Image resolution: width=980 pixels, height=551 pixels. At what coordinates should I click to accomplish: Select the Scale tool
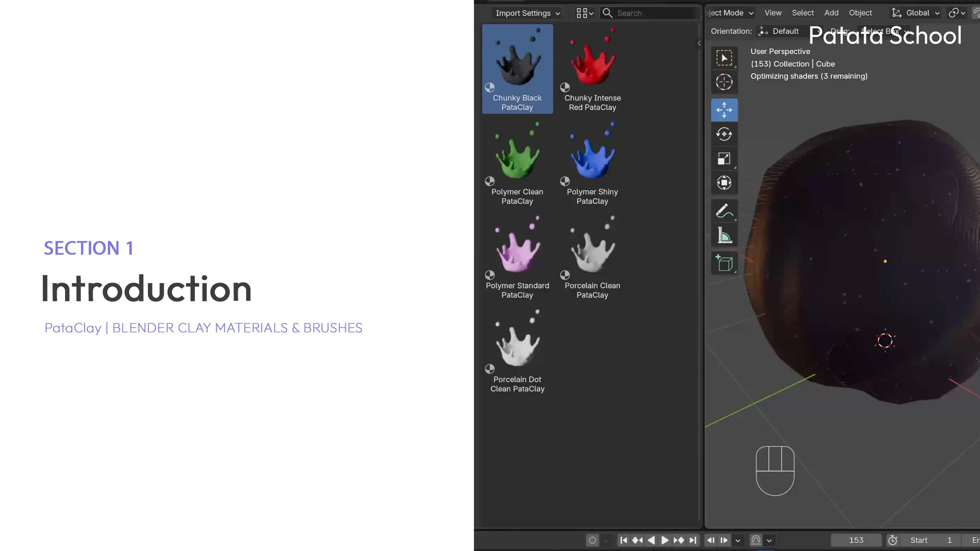coord(724,159)
